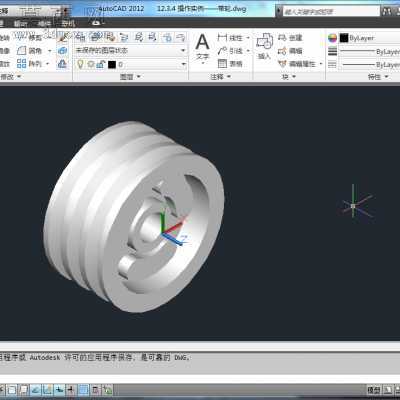Click the blue box icon beside Fillet
This screenshot has width=400, height=400.
pyautogui.click(x=62, y=51)
